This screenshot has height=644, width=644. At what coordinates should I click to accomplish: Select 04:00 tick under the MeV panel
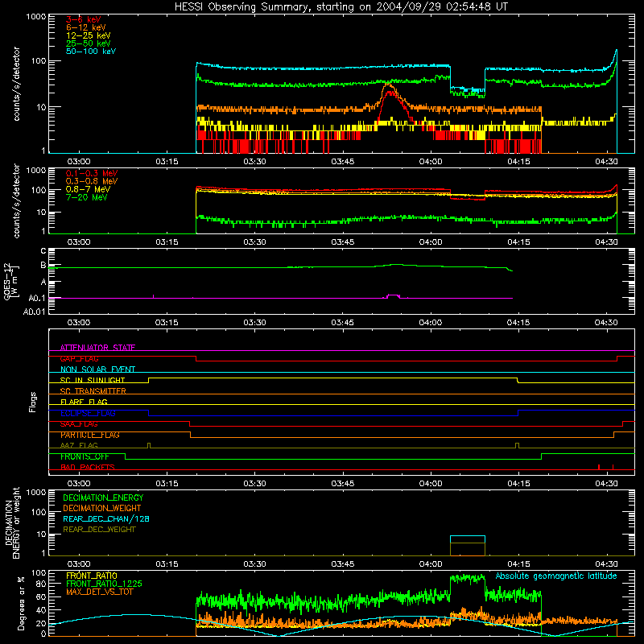(x=431, y=242)
